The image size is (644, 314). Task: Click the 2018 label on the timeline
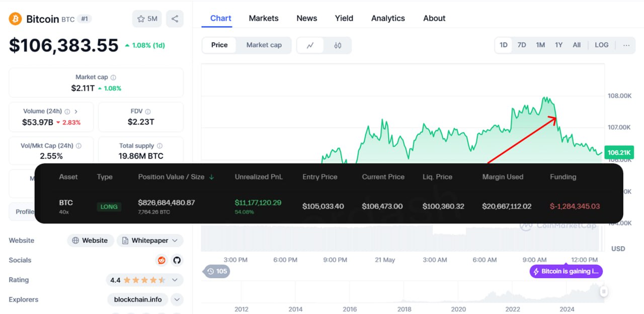pyautogui.click(x=404, y=309)
